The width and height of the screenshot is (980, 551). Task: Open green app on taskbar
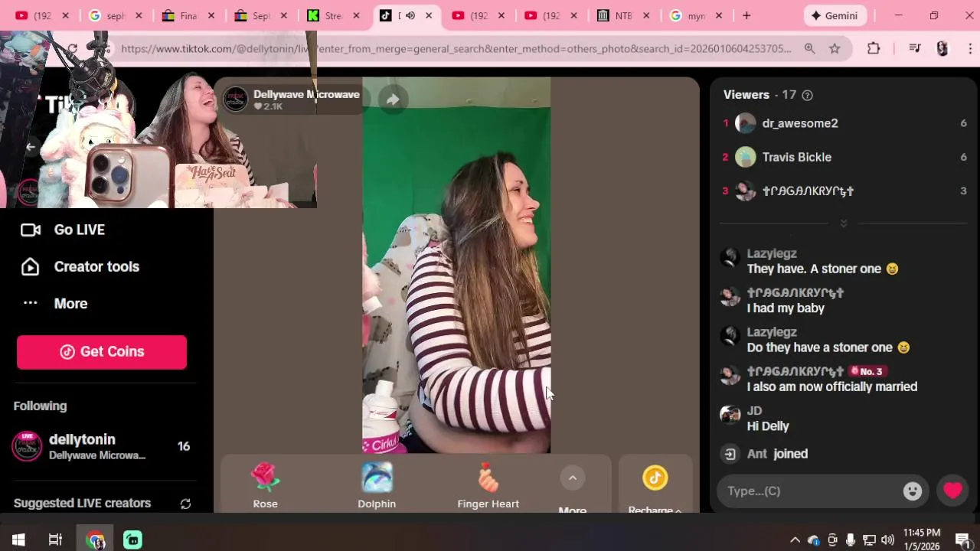pos(132,540)
